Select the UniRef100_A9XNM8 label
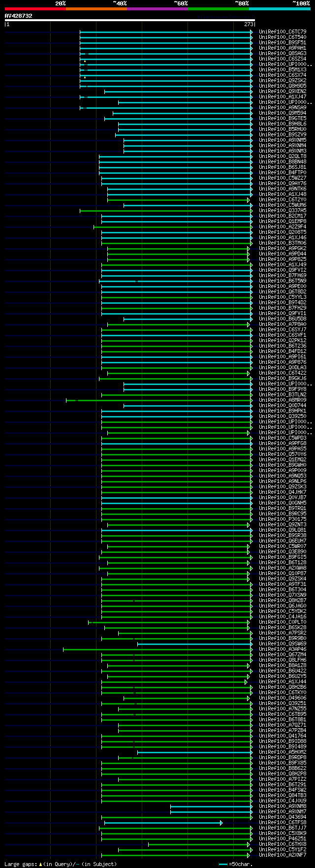This screenshot has height=868, width=315. coord(283,806)
